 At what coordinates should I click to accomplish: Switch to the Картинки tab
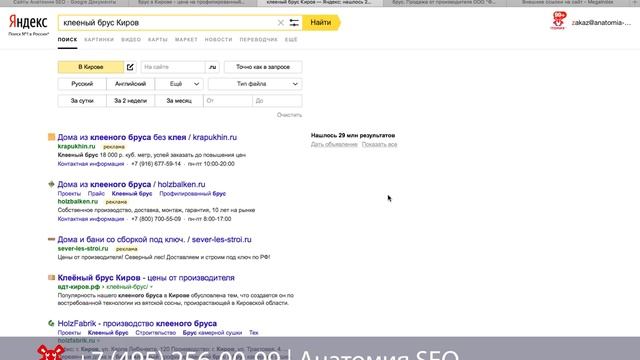99,40
